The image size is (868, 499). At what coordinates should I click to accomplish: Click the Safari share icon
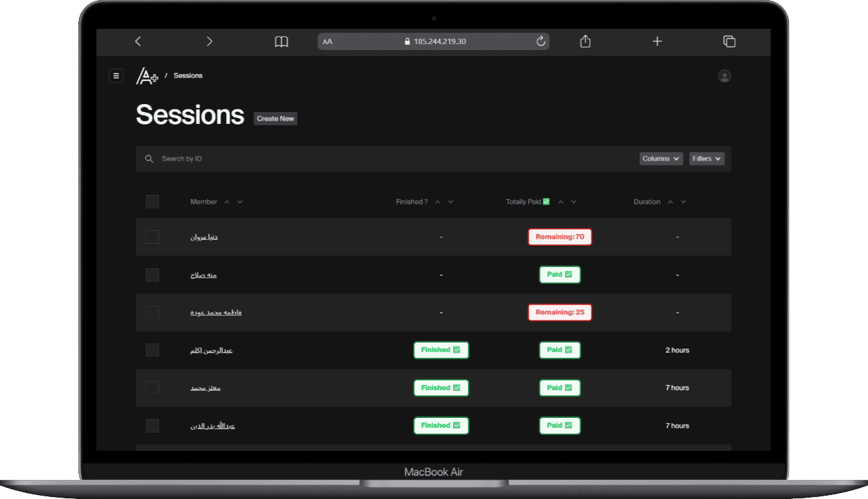[585, 42]
